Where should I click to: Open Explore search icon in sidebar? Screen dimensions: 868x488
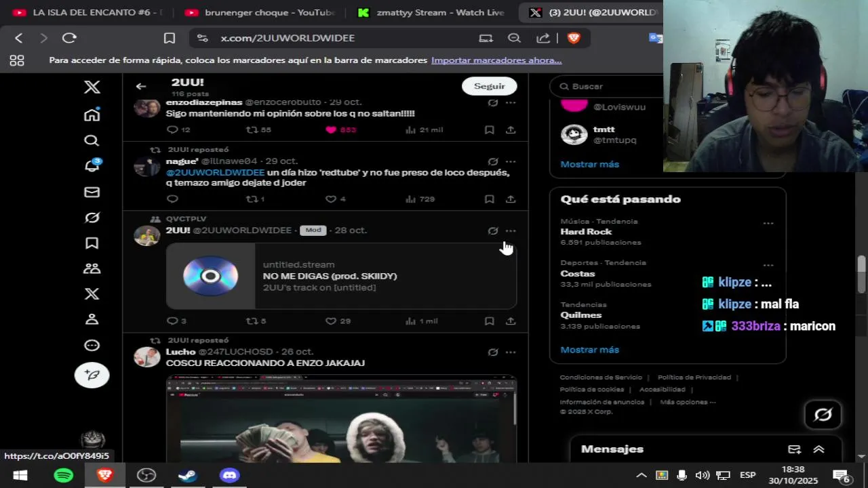pyautogui.click(x=92, y=140)
